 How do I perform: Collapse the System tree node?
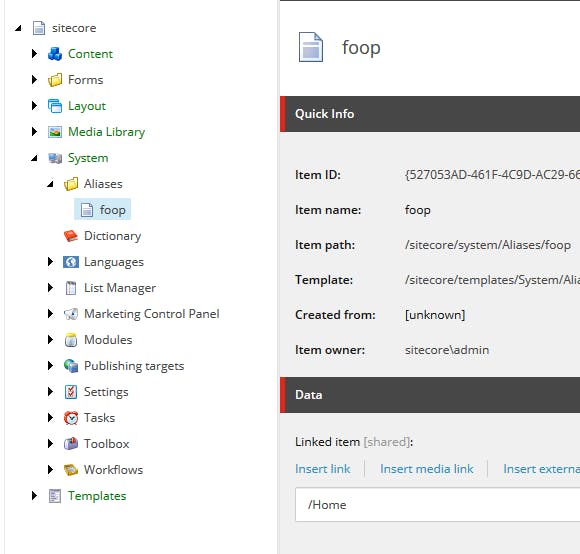(x=34, y=158)
